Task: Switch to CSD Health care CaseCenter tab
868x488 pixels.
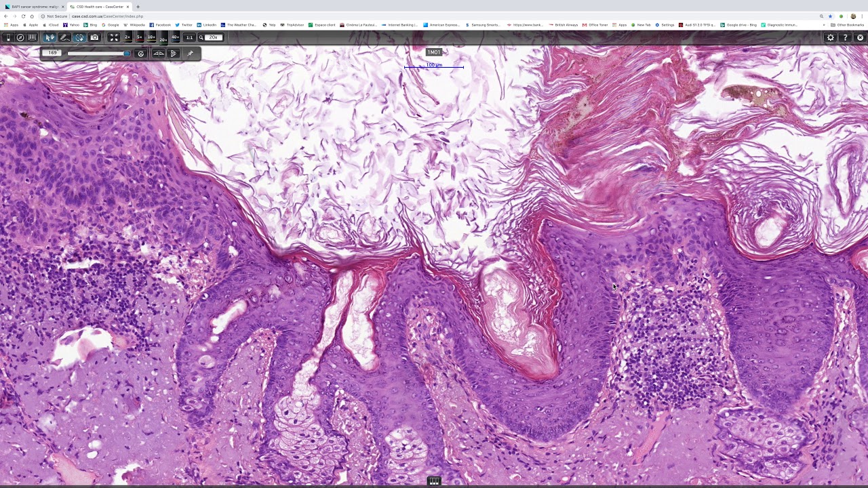Action: point(99,7)
